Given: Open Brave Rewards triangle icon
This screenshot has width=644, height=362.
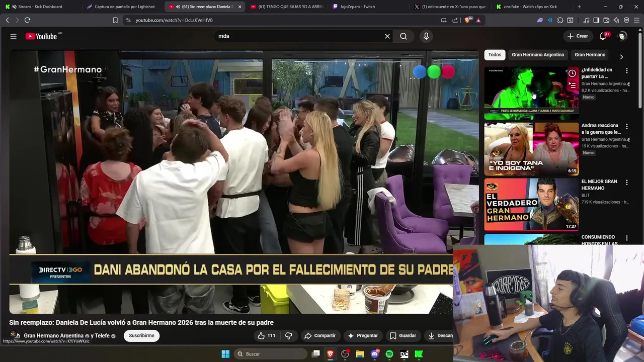Looking at the screenshot, I should tap(478, 20).
